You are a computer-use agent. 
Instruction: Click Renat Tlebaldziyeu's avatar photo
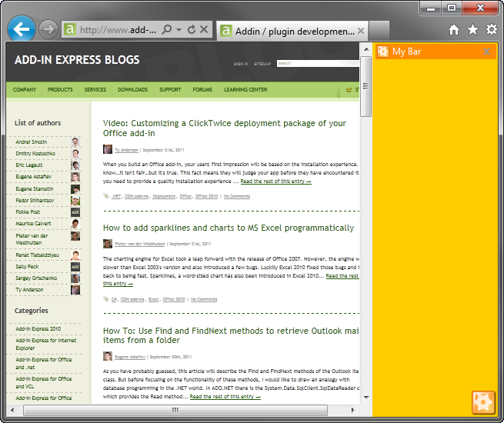click(75, 255)
